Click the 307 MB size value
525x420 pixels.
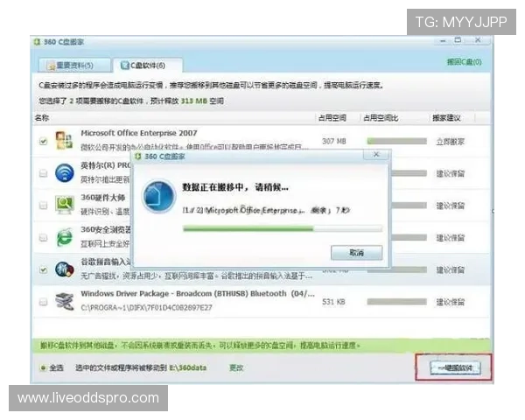point(334,141)
